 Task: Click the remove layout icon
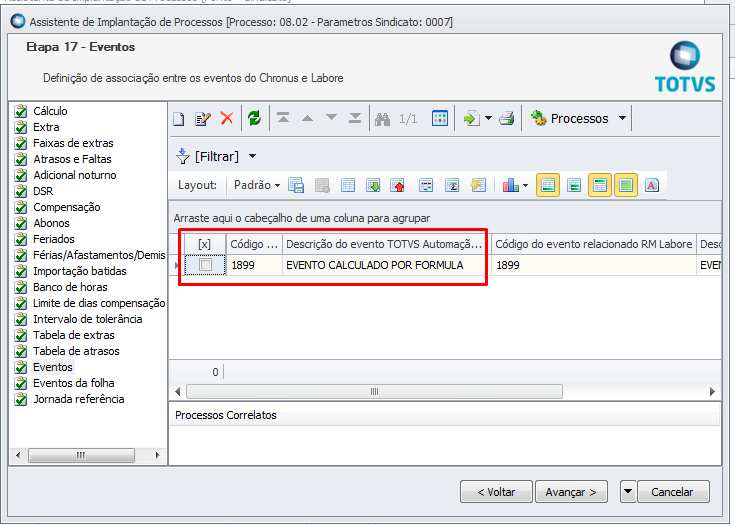[322, 186]
